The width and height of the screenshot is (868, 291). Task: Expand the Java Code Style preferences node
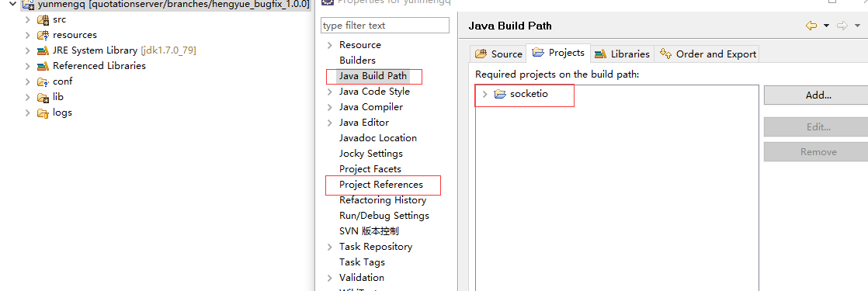point(330,92)
